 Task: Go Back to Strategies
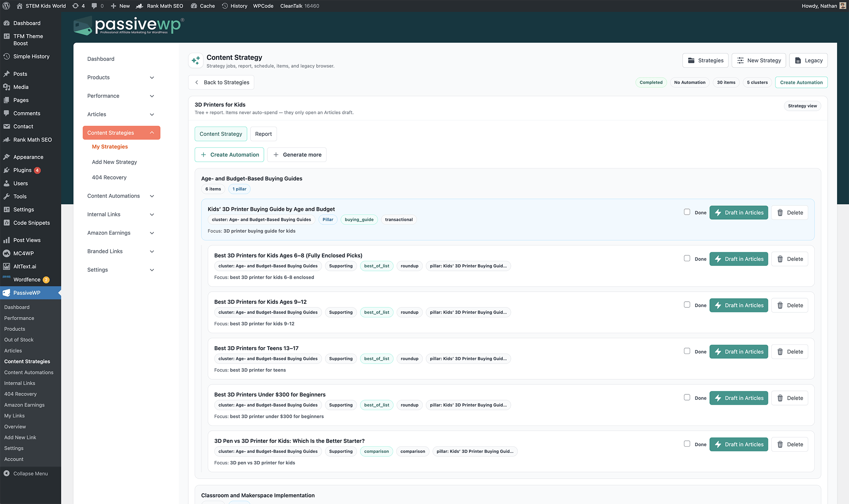pyautogui.click(x=221, y=82)
